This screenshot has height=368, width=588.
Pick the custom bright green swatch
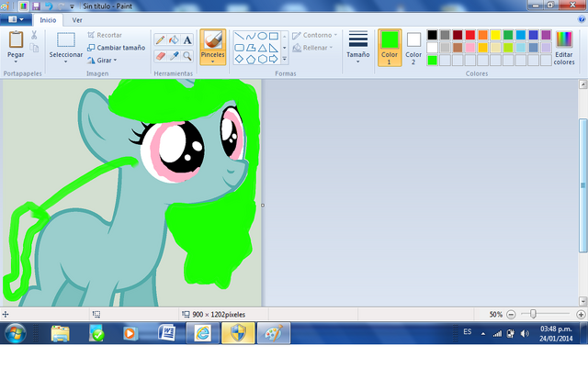click(433, 60)
